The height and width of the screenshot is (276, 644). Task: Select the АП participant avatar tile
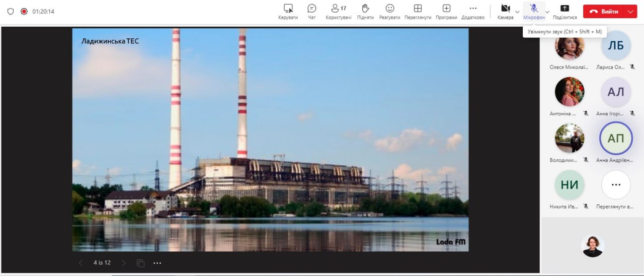click(616, 139)
